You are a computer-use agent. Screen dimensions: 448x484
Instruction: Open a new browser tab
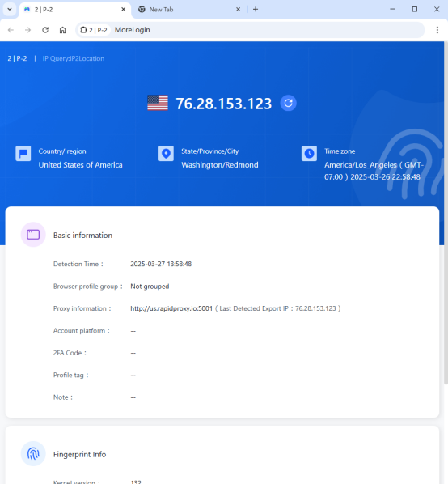[256, 9]
